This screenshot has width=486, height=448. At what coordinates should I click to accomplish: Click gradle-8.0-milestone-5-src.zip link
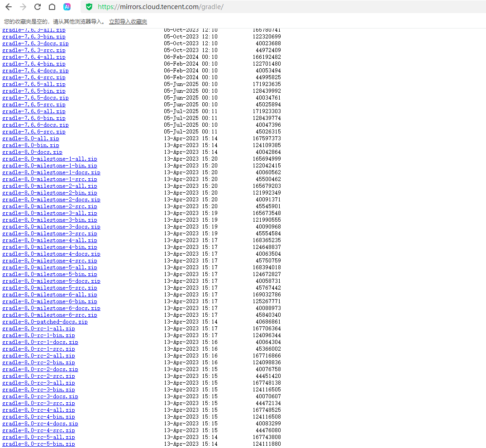[x=50, y=288]
